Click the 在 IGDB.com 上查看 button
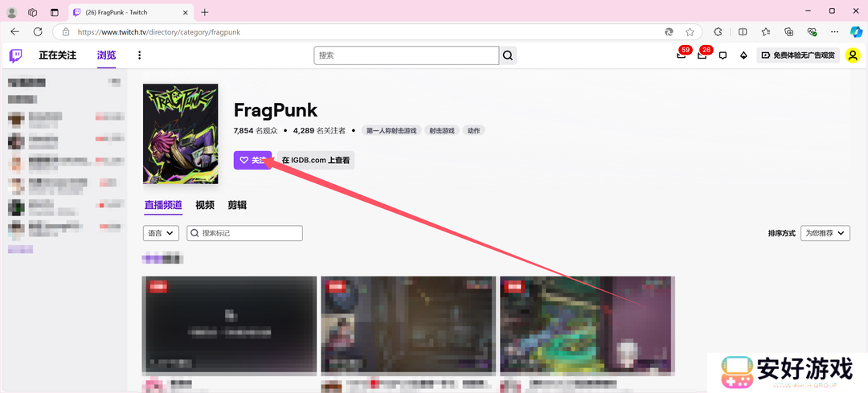This screenshot has width=868, height=393. click(x=316, y=160)
